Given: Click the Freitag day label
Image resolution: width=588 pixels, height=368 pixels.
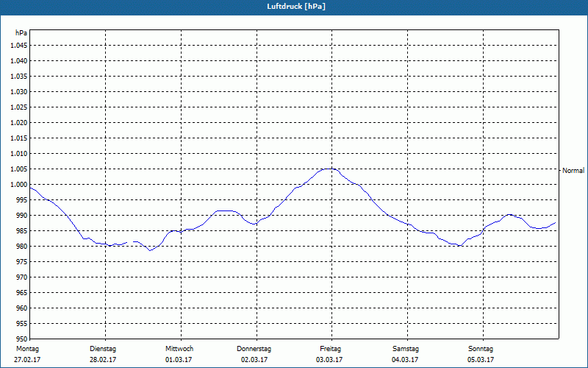Looking at the screenshot, I should click(x=330, y=349).
